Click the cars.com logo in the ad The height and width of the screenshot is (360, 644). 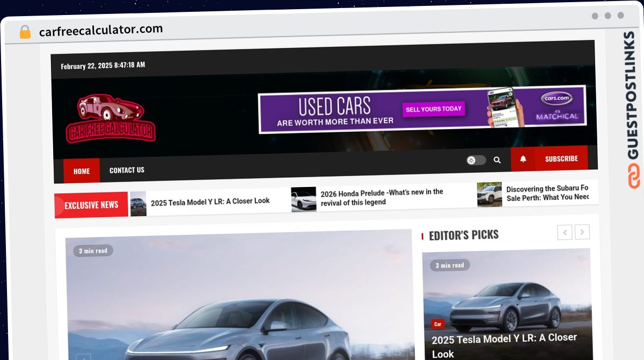pyautogui.click(x=557, y=99)
